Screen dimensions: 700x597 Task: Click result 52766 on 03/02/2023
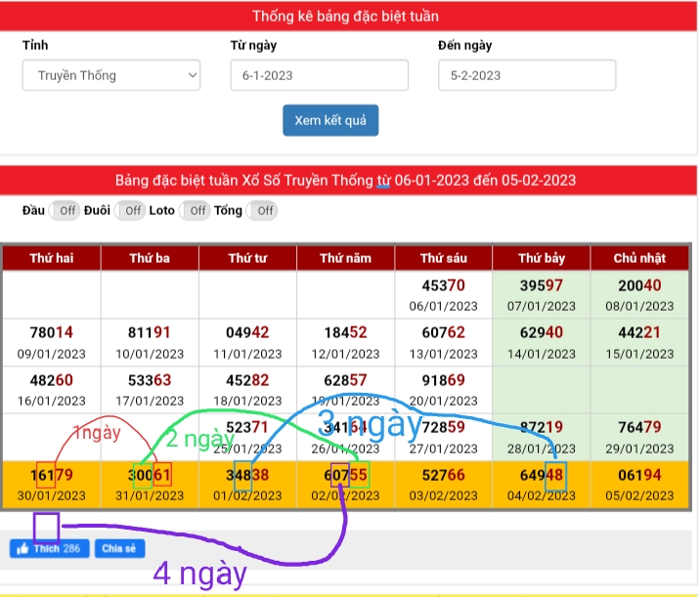coord(443,475)
